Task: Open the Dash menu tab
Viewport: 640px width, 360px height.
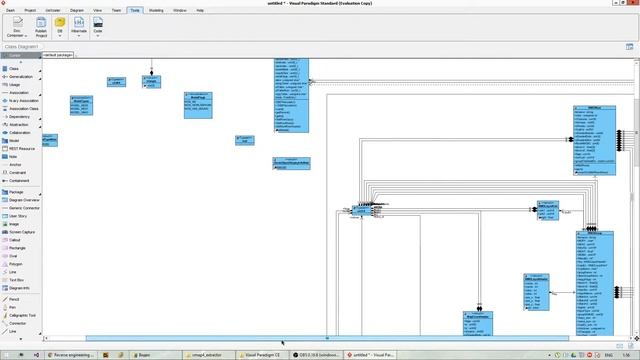Action: coord(11,10)
